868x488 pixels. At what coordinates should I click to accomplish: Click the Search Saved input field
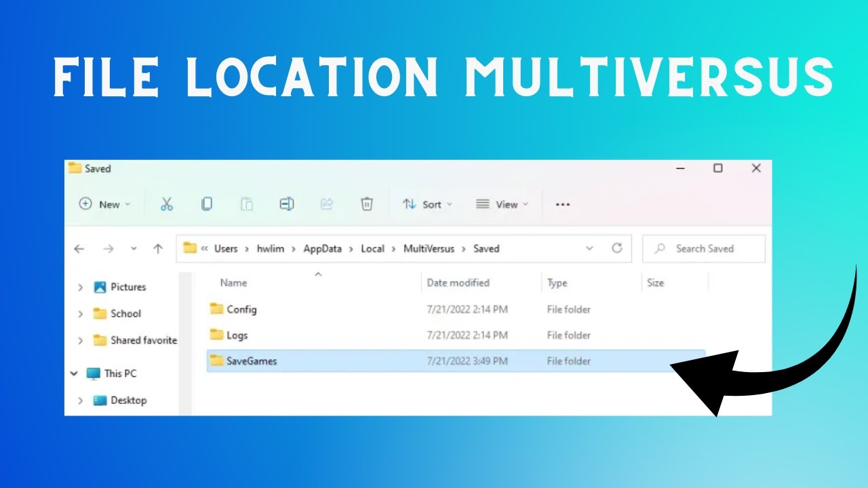[703, 249]
